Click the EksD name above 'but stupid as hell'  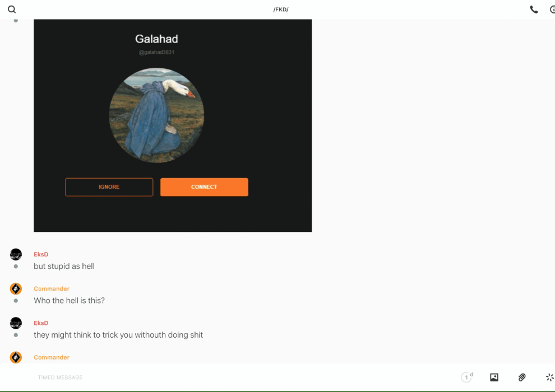41,255
